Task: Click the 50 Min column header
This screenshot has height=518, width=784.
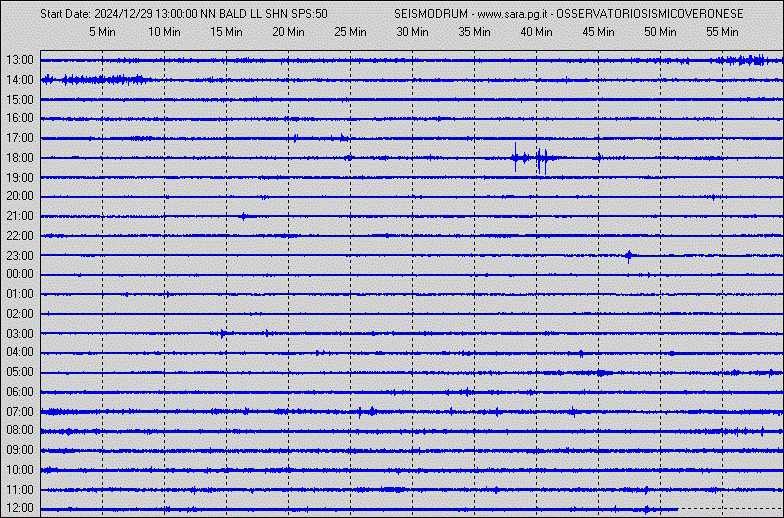Action: pos(660,32)
